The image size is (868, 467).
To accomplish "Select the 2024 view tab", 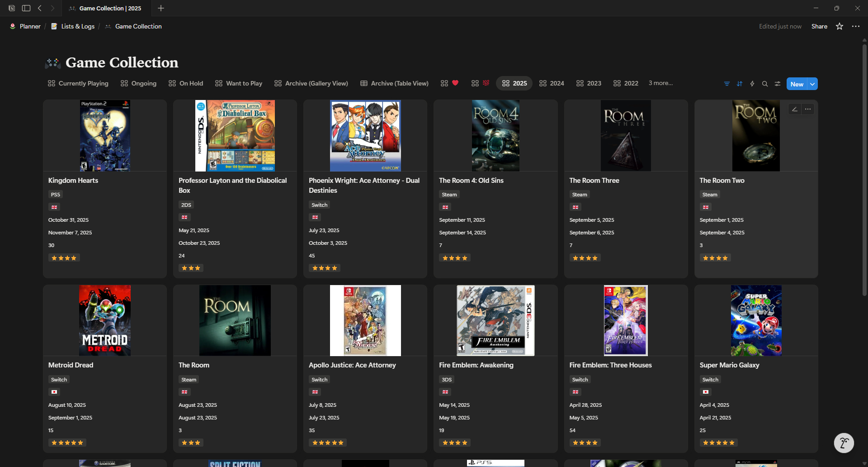I will pyautogui.click(x=552, y=83).
